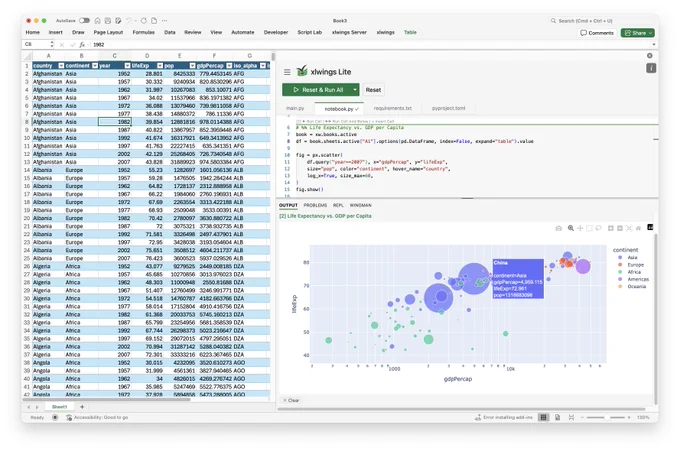Viewport: 680px width, 451px height.
Task: Toggle Americas series in plot legend
Action: point(633,279)
